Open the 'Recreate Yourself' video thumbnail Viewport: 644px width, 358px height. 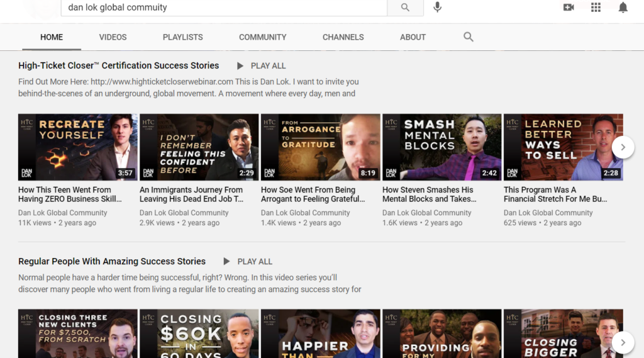77,147
